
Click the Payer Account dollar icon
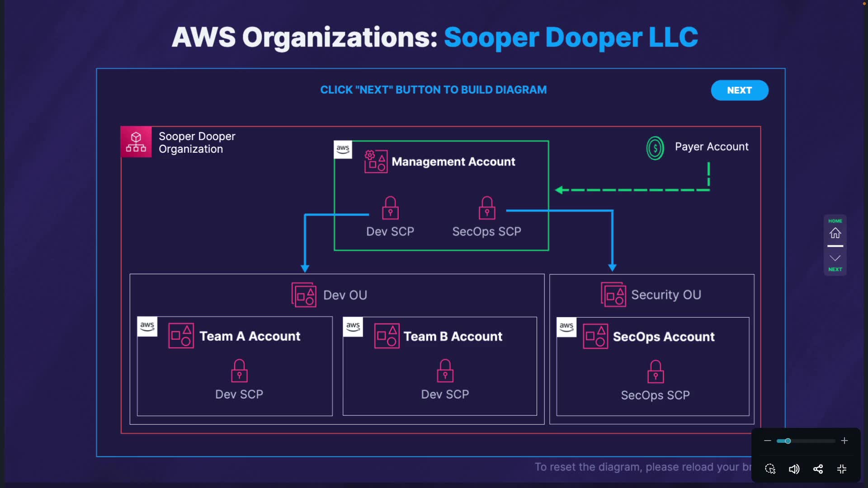click(655, 148)
